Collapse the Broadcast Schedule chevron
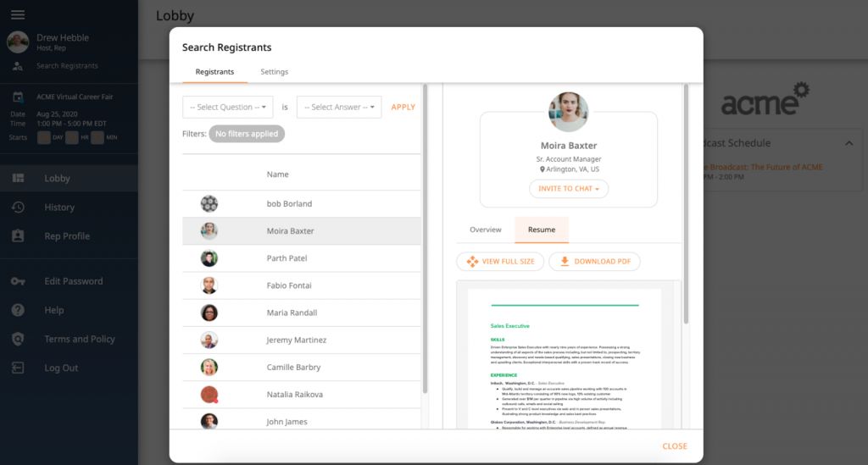Viewport: 868px width, 465px height. pos(849,143)
